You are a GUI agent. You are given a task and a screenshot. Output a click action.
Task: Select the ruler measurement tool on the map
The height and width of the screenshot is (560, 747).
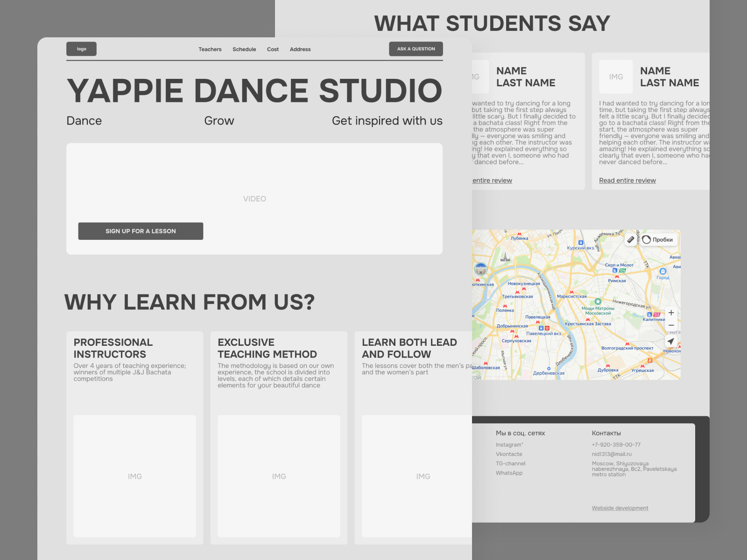tap(631, 239)
